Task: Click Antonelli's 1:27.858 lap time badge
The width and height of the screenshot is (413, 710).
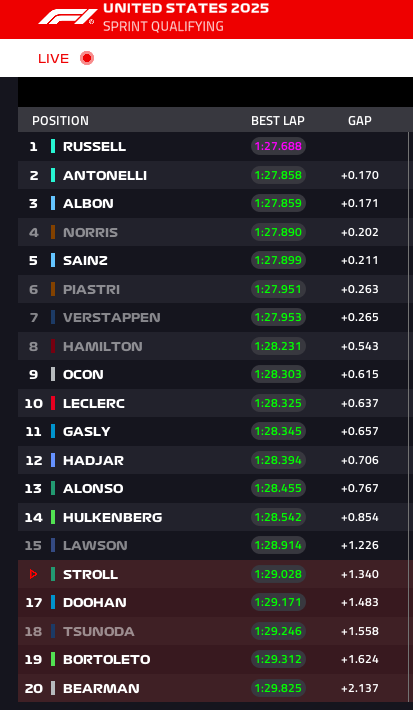Action: pos(279,175)
